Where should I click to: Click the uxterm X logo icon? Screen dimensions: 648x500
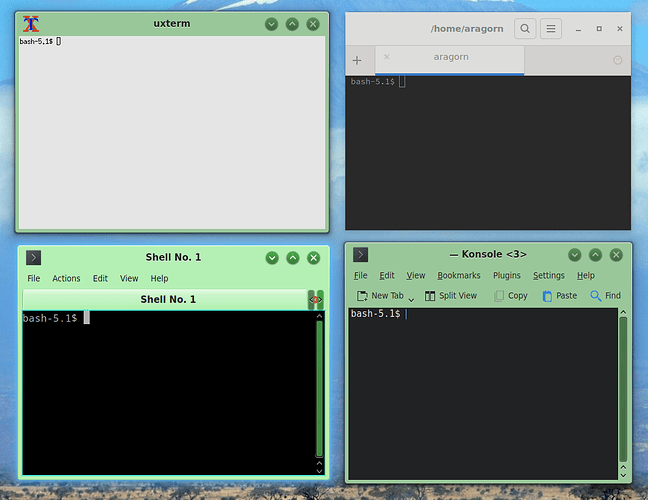pyautogui.click(x=31, y=24)
